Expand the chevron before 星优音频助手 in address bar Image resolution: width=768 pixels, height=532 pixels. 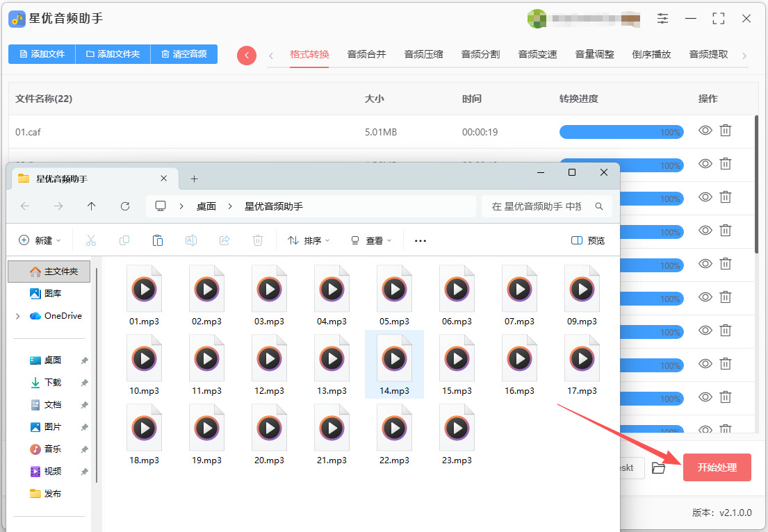click(x=230, y=206)
